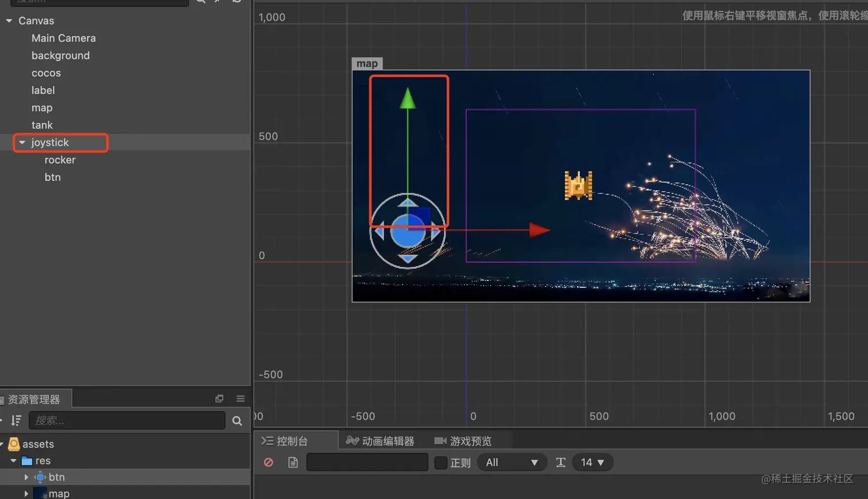Change the assets sort order
The height and width of the screenshot is (499, 868).
pos(16,420)
